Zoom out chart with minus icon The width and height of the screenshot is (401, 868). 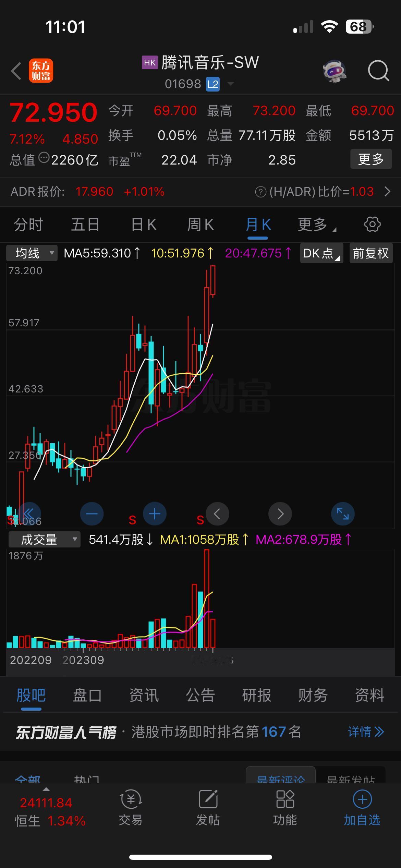tap(92, 514)
